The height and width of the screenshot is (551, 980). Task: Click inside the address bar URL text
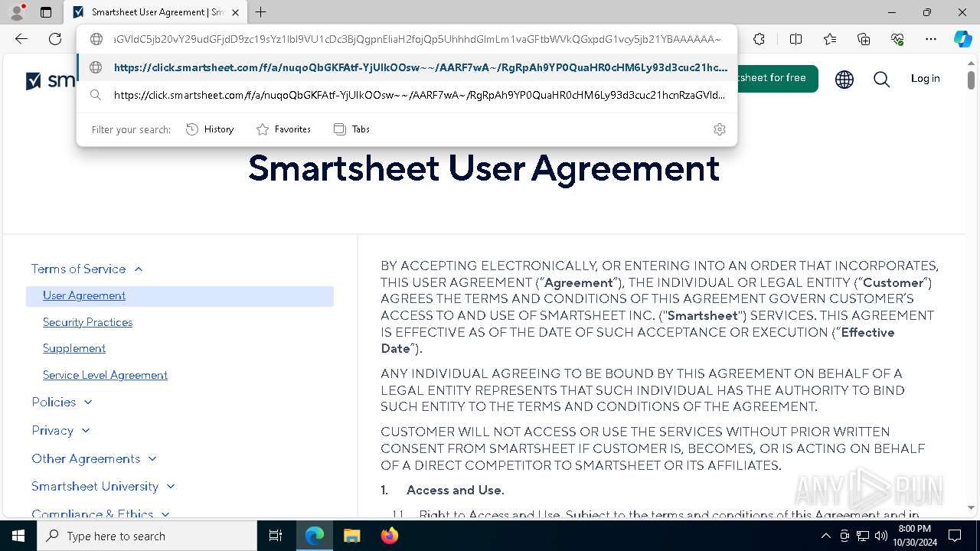point(417,39)
